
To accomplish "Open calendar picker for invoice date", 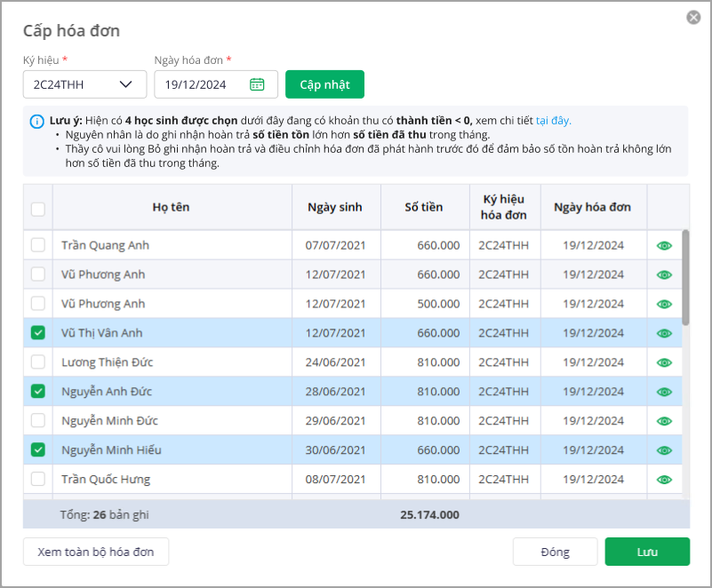I will click(x=257, y=84).
